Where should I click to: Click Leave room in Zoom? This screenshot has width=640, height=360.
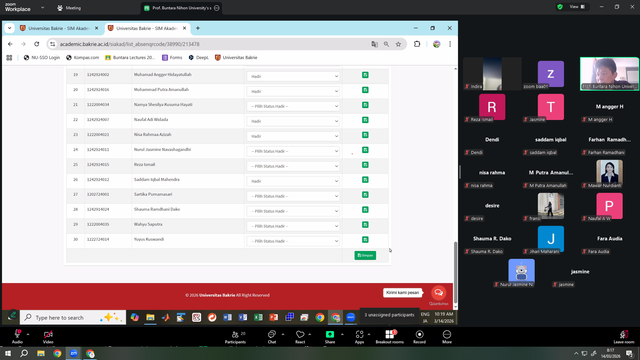coord(624,337)
